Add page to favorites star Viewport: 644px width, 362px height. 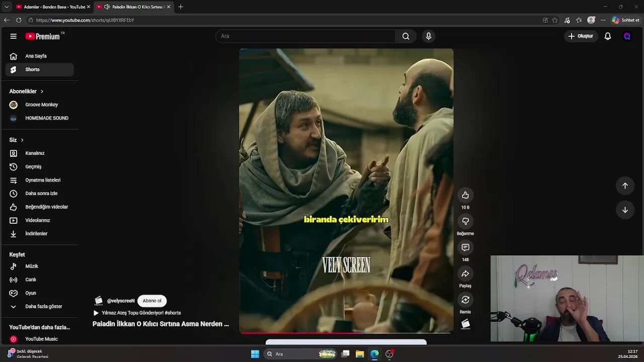(x=555, y=20)
